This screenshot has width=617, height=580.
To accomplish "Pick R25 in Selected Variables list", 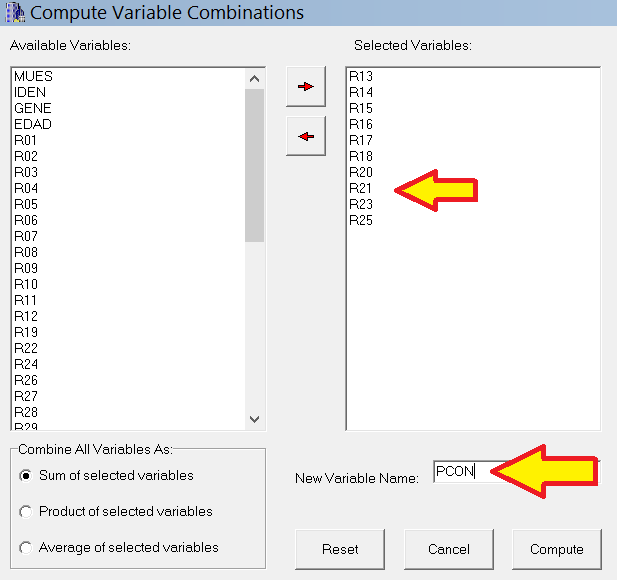I will [360, 220].
